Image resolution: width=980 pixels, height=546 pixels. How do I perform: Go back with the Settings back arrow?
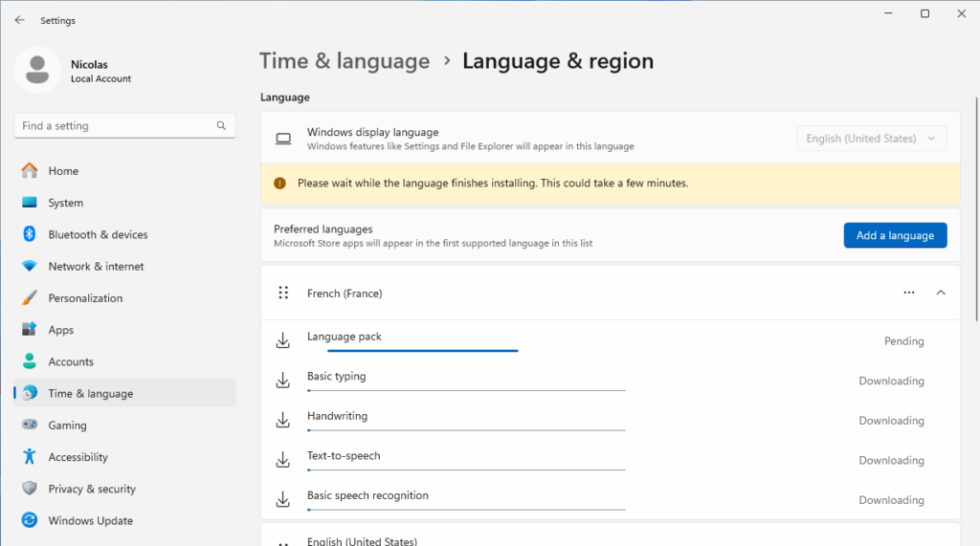[x=19, y=20]
